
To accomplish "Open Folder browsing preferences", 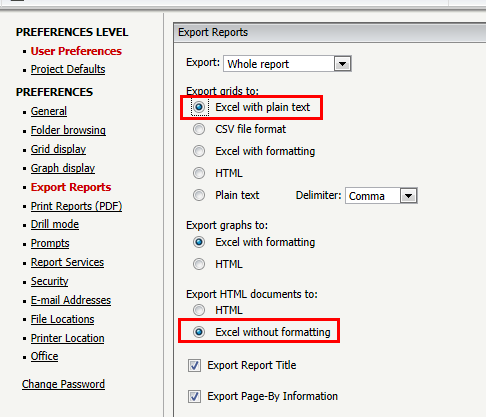I will pos(68,130).
